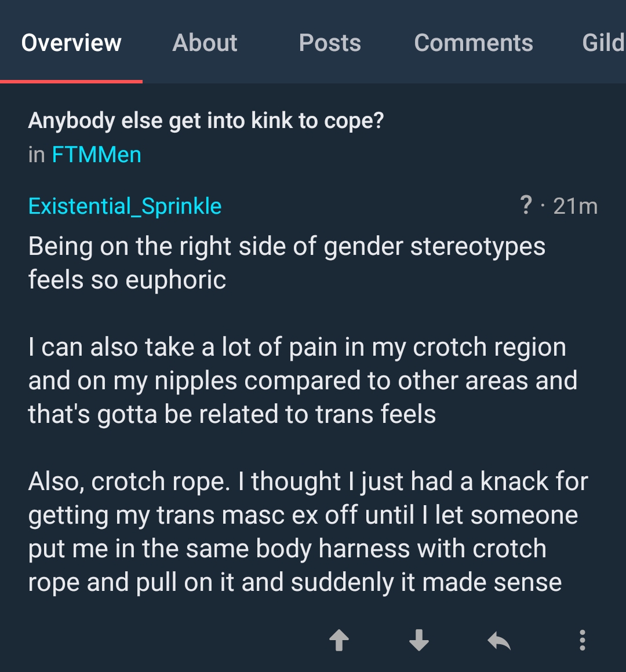Tap the hidden score question mark
626x672 pixels.
(x=526, y=205)
